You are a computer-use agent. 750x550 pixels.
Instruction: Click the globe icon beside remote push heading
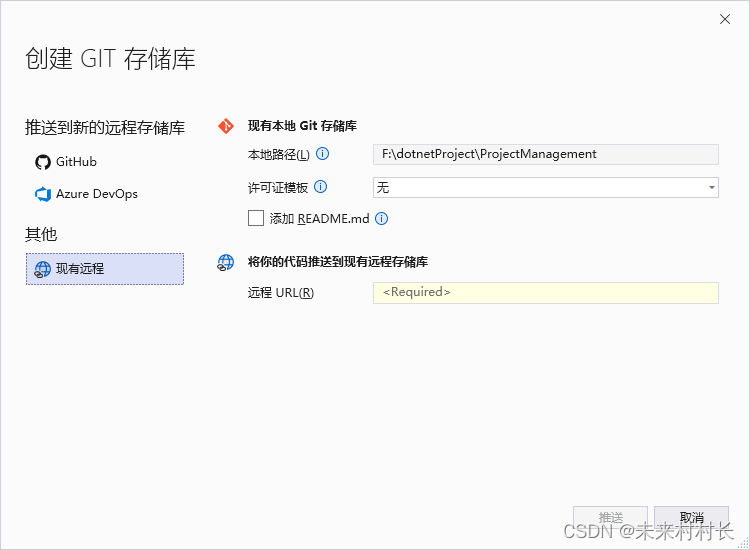click(x=226, y=262)
